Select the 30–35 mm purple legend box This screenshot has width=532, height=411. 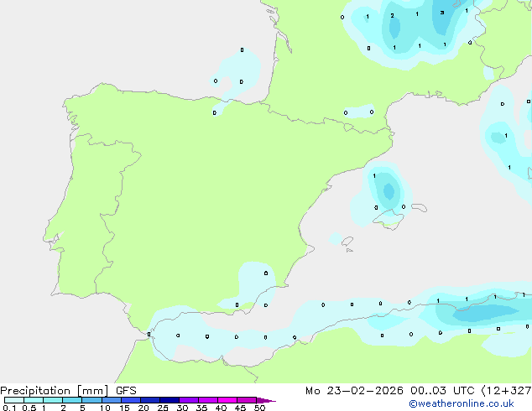189,400
